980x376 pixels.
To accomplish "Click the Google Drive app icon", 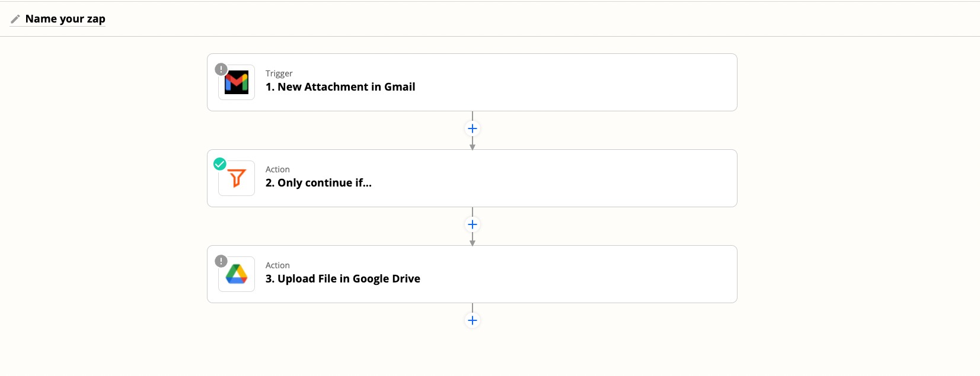I will click(x=237, y=274).
